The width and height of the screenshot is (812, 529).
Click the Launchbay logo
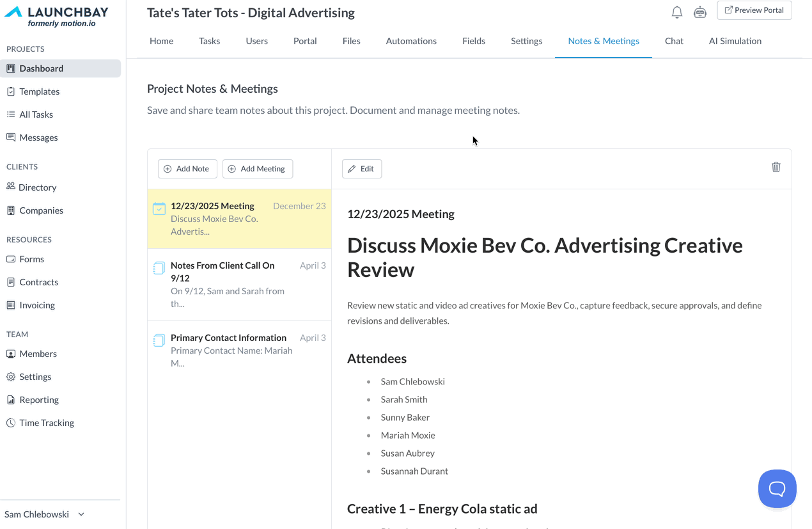click(57, 17)
